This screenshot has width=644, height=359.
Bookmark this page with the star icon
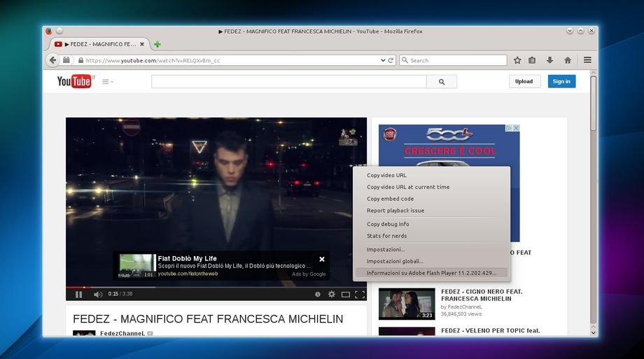coord(517,60)
